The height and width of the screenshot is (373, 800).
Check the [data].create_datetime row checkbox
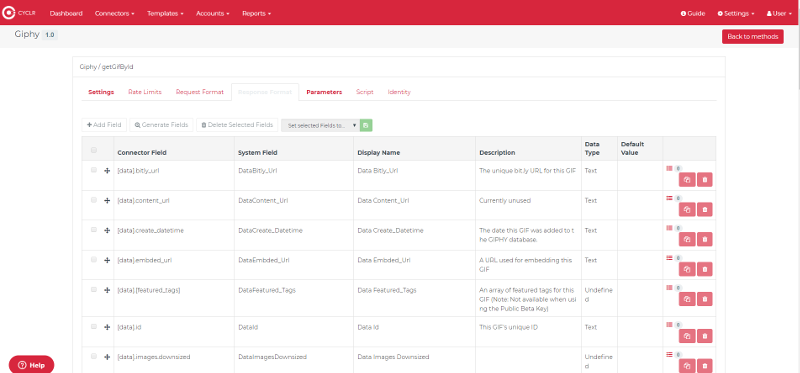click(94, 230)
